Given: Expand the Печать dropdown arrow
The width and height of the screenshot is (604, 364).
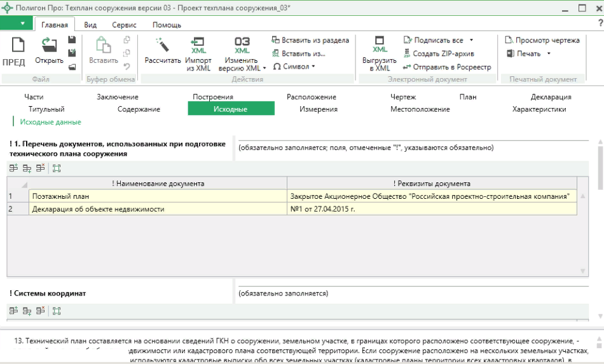Looking at the screenshot, I should click(x=549, y=53).
